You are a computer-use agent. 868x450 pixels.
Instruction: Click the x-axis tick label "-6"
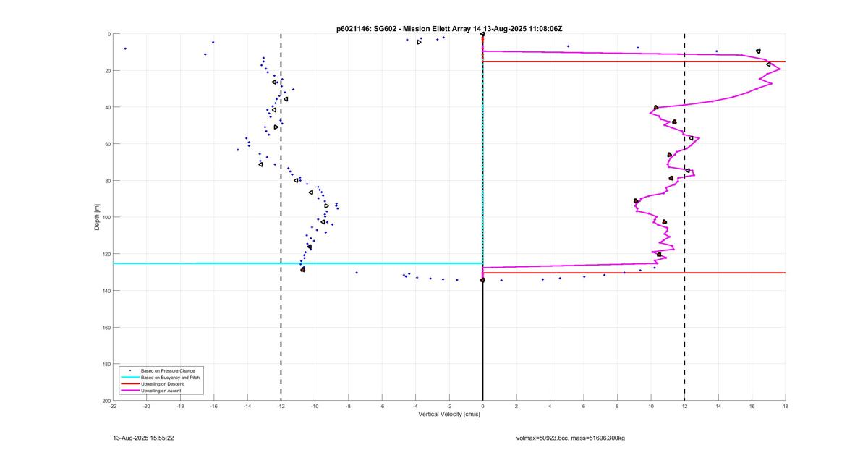(382, 407)
